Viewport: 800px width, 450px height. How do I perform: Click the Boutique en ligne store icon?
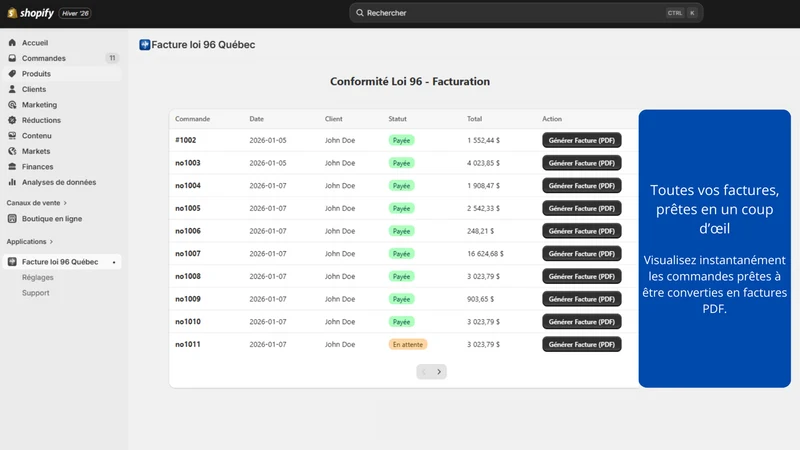[12, 218]
